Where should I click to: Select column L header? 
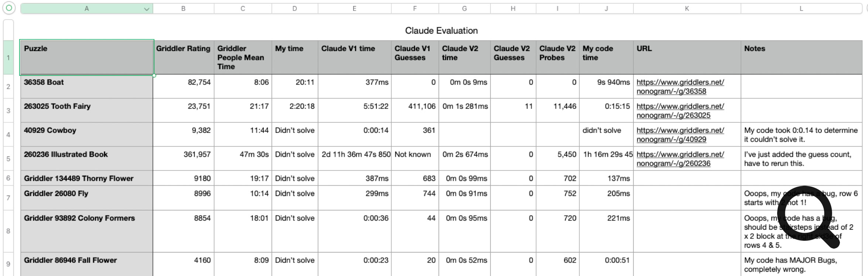click(x=801, y=9)
